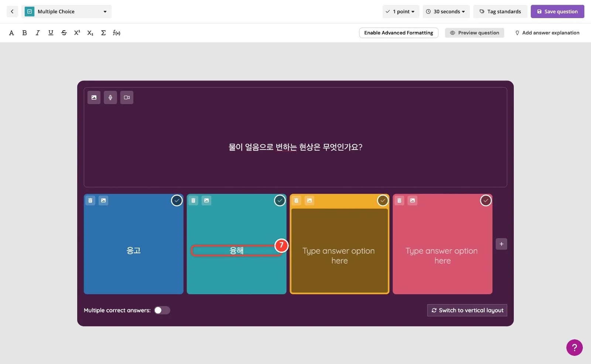This screenshot has height=364, width=591.
Task: Edit the 융해 answer text
Action: pos(237,251)
